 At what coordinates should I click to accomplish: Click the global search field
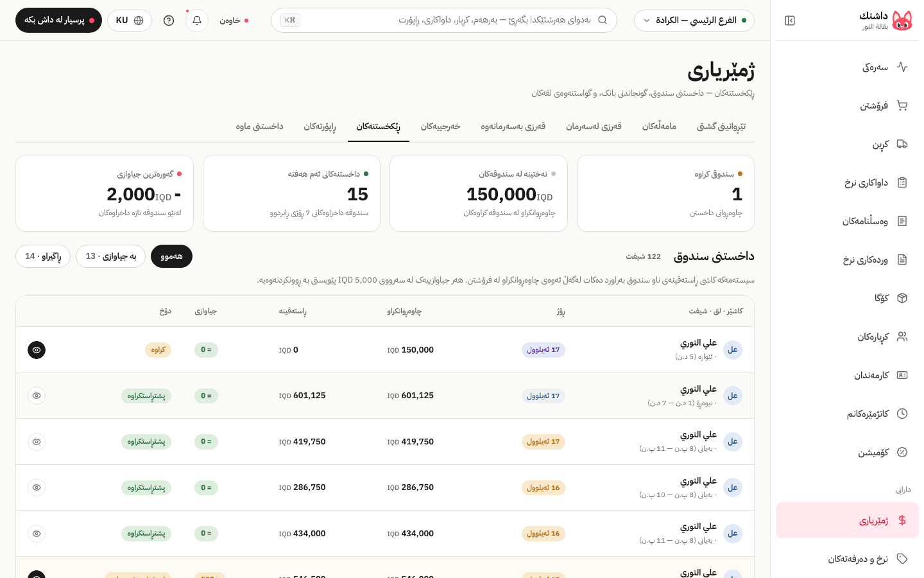pos(444,21)
